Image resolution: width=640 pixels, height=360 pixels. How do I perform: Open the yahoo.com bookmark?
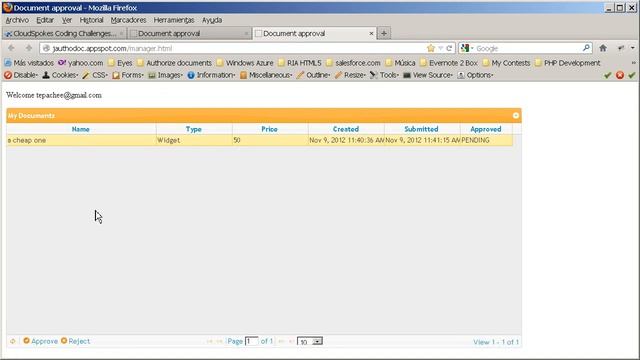click(x=80, y=63)
